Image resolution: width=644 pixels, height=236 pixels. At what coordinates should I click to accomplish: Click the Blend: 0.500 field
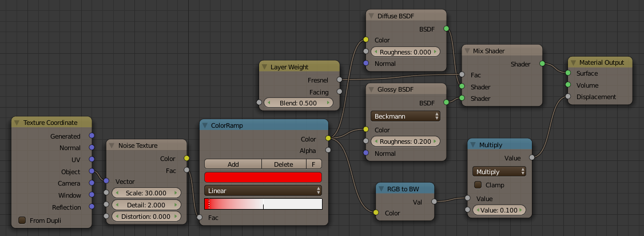tap(298, 103)
